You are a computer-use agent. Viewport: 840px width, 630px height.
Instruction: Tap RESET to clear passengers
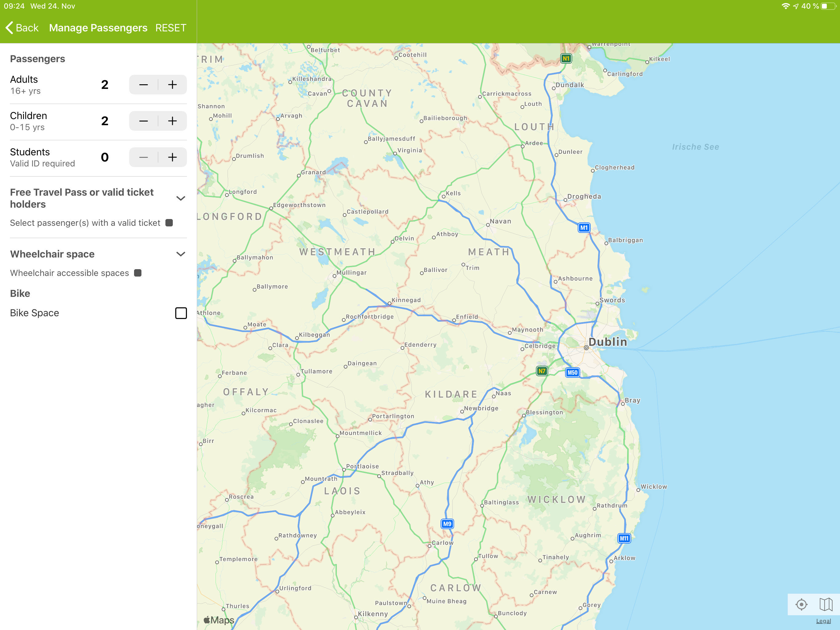(171, 28)
